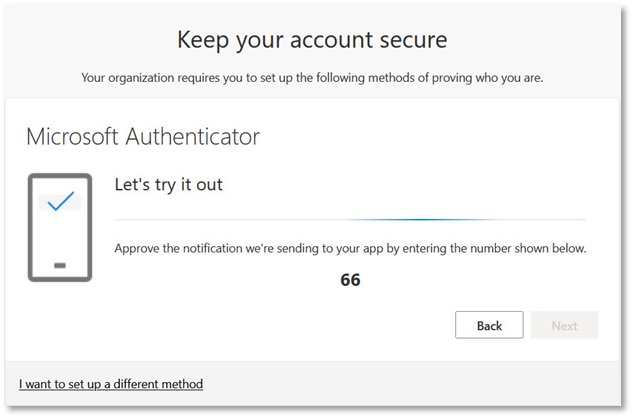Viewport: 633px width, 418px height.
Task: Click the "Microsoft Authenticator" heading
Action: click(144, 135)
